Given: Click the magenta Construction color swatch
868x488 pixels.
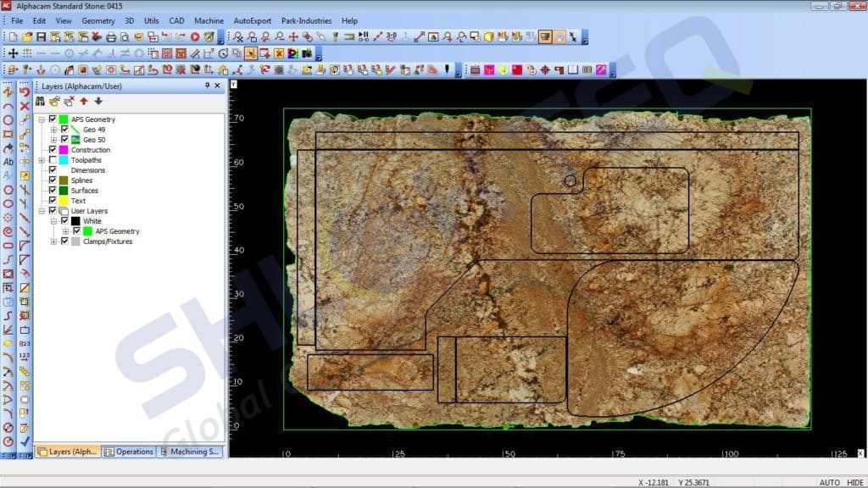Looking at the screenshot, I should point(64,149).
